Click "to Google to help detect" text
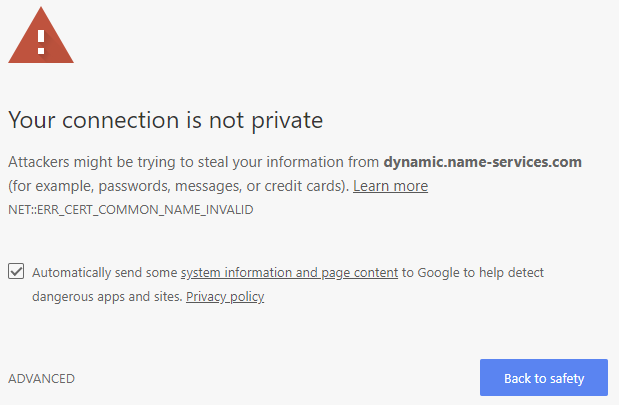Image resolution: width=619 pixels, height=405 pixels. 472,272
